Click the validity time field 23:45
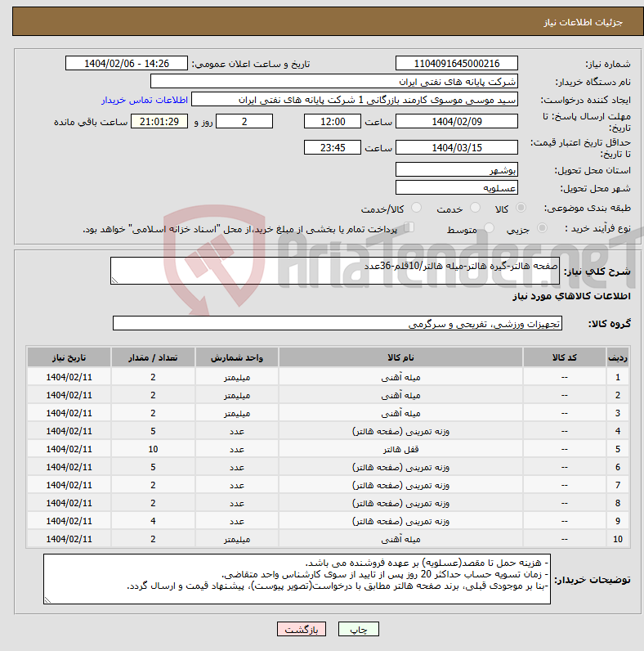The image size is (644, 651). coord(333,148)
